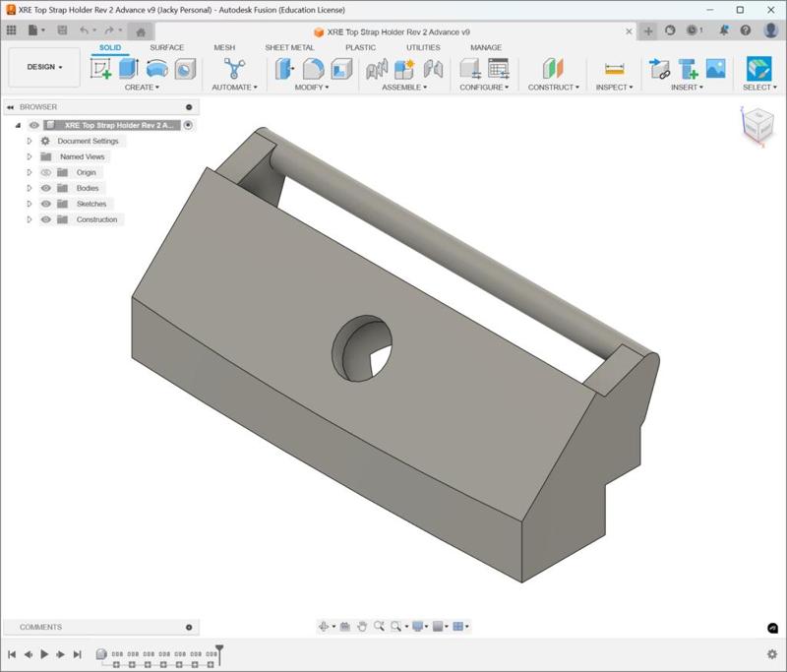Click the Orbit navigation icon

[x=324, y=627]
